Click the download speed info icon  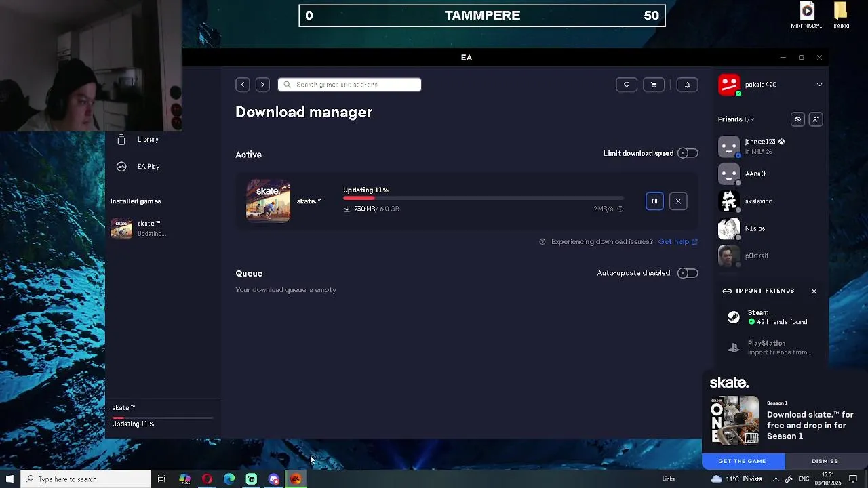pyautogui.click(x=620, y=209)
